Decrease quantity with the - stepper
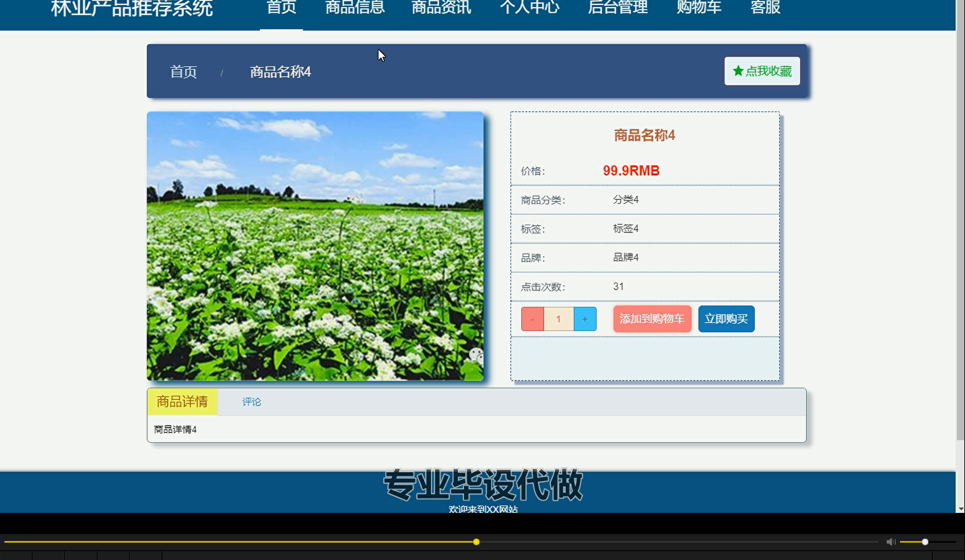The height and width of the screenshot is (560, 965). click(x=532, y=319)
